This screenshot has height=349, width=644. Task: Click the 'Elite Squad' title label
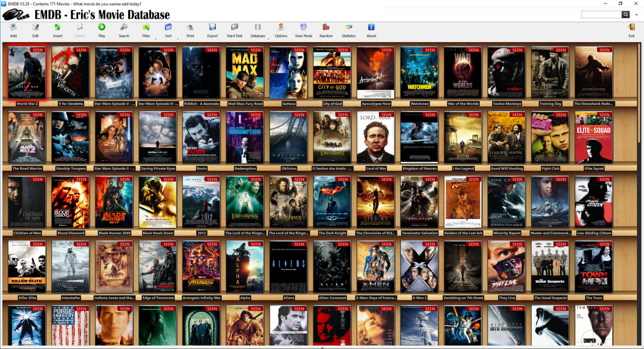pyautogui.click(x=594, y=168)
